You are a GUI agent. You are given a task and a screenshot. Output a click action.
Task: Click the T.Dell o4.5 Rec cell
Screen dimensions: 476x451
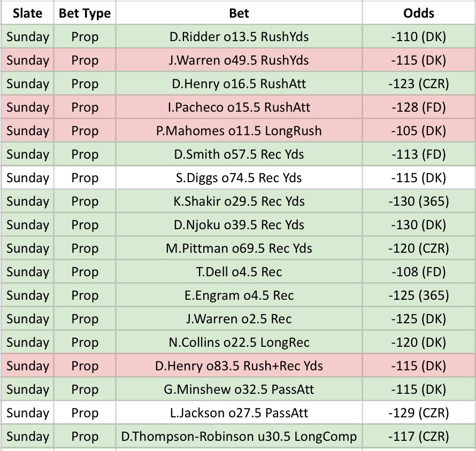click(x=239, y=271)
